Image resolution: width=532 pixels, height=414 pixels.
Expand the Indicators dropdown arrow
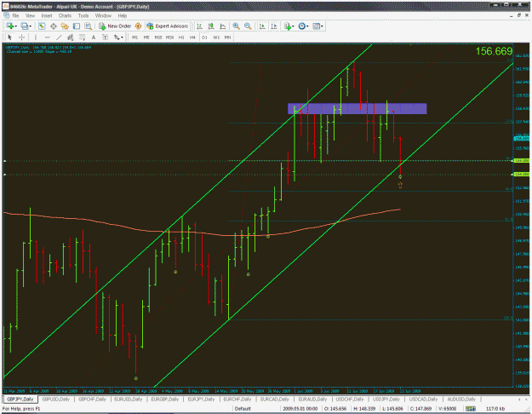(x=293, y=26)
